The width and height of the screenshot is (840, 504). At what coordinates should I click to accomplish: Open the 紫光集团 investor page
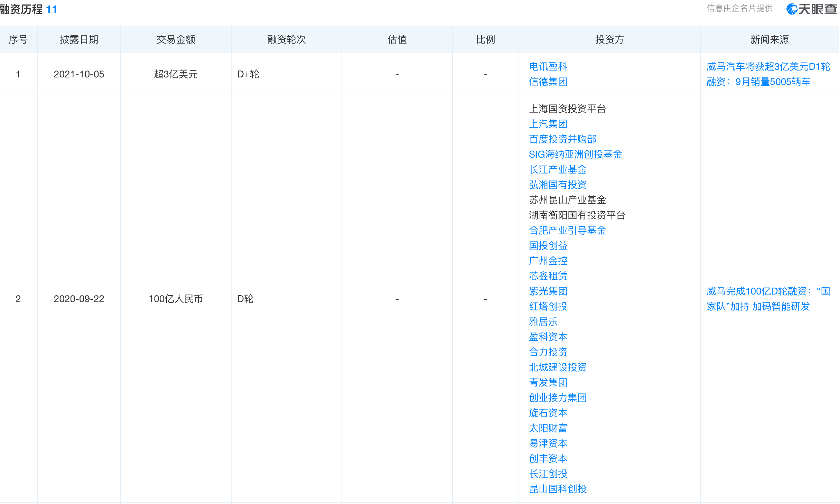(x=548, y=291)
